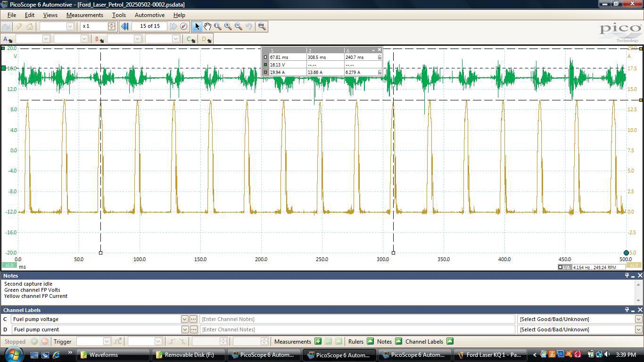Open the buffer navigator compass icon
The image size is (644, 362).
(x=184, y=26)
